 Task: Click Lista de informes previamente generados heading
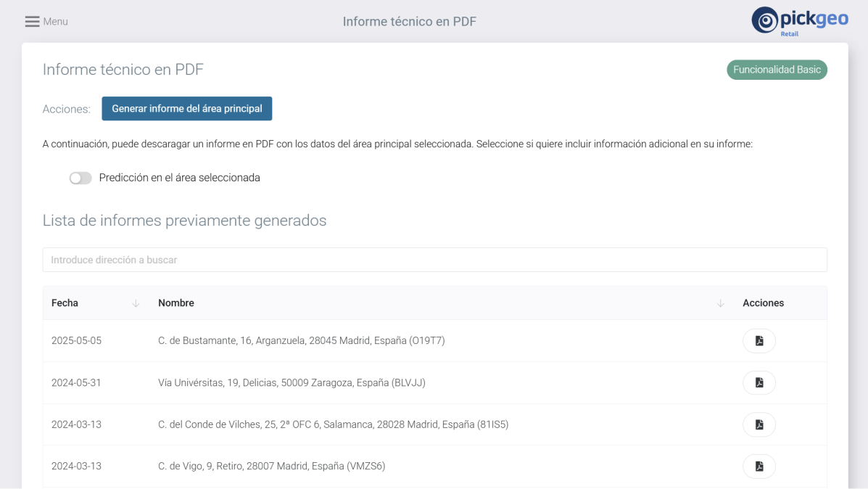click(184, 221)
